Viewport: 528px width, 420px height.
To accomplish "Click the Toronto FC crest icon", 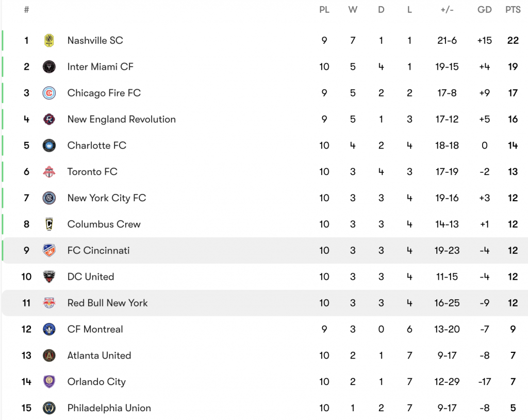I will tap(49, 172).
